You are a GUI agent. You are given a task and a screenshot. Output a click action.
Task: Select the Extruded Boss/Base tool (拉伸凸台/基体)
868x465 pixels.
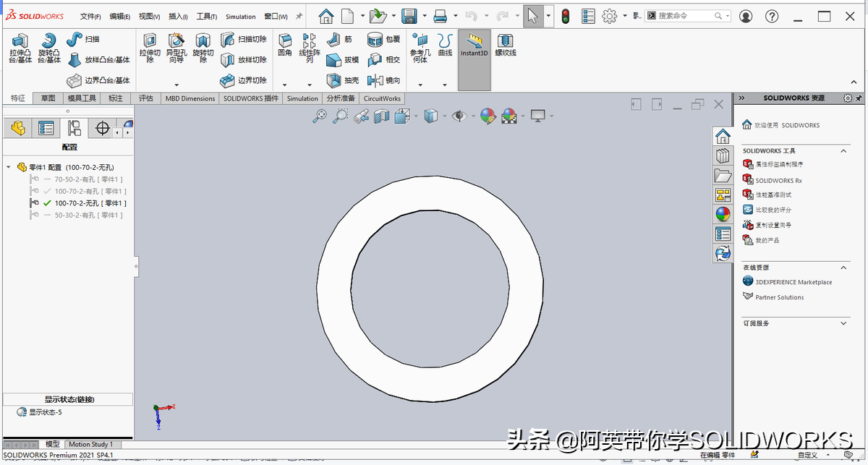coord(20,48)
